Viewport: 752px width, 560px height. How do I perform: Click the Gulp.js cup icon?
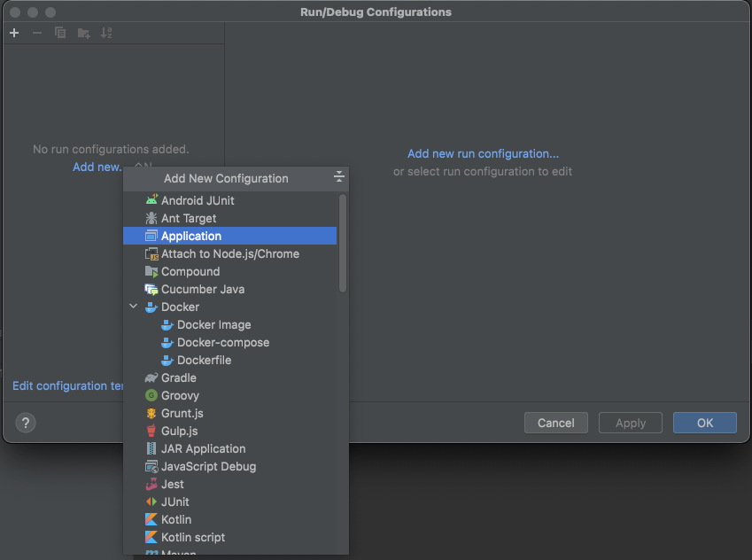pos(151,431)
